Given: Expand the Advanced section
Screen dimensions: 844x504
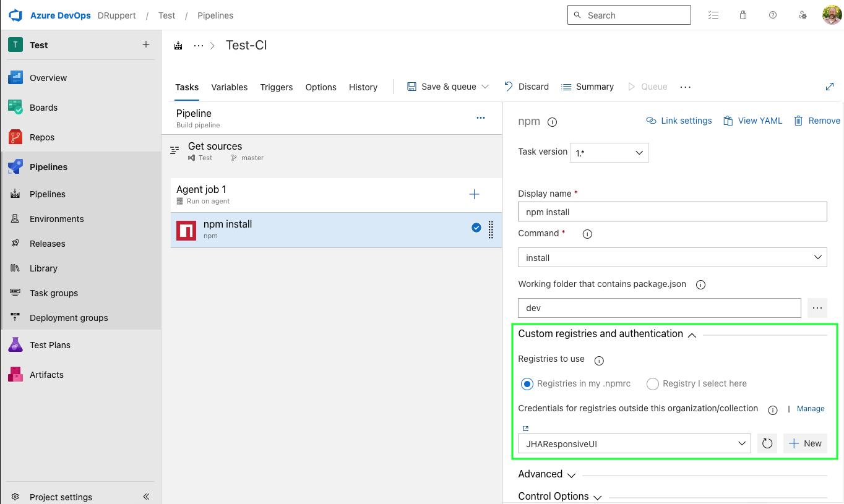Looking at the screenshot, I should [x=547, y=474].
